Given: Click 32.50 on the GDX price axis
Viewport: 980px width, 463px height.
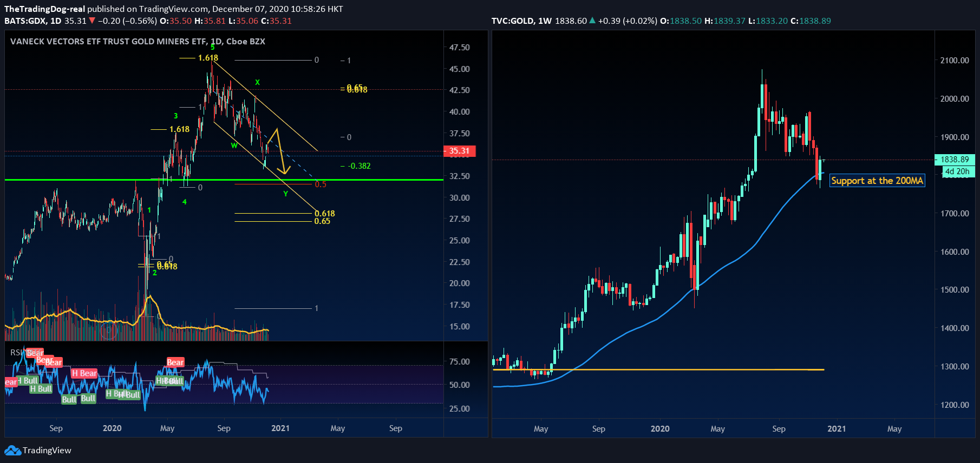Looking at the screenshot, I should click(x=460, y=176).
